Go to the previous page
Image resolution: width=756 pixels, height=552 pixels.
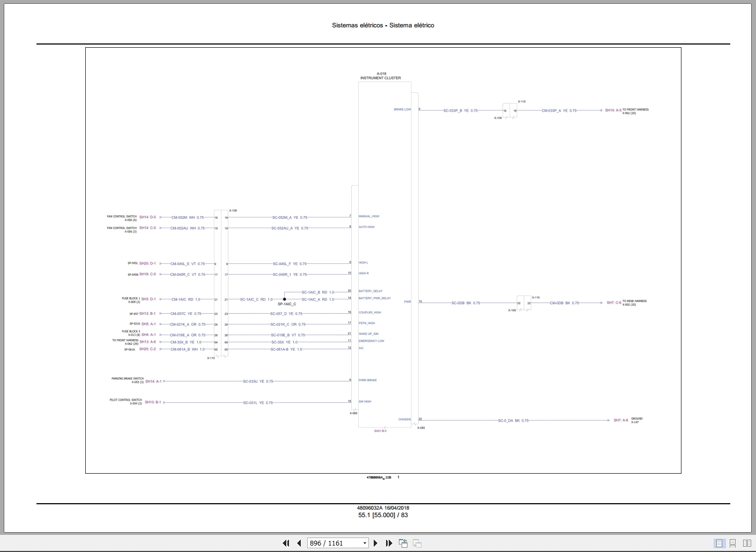tap(299, 543)
